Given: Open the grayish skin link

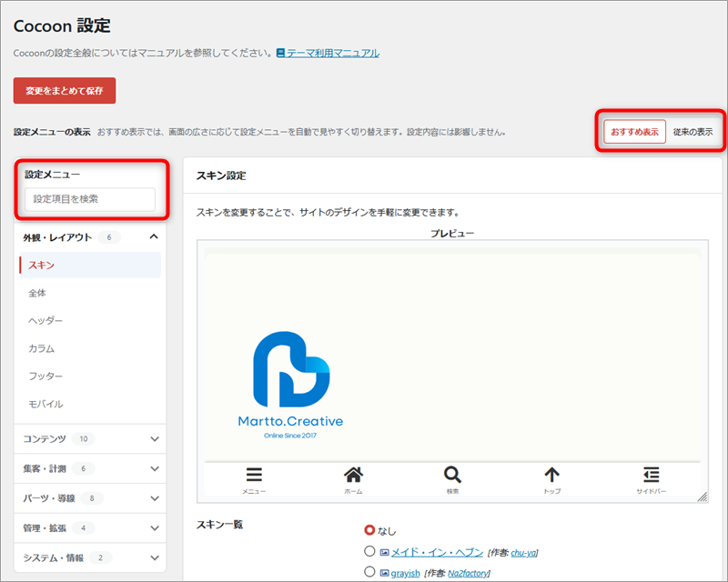Looking at the screenshot, I should click(x=405, y=573).
